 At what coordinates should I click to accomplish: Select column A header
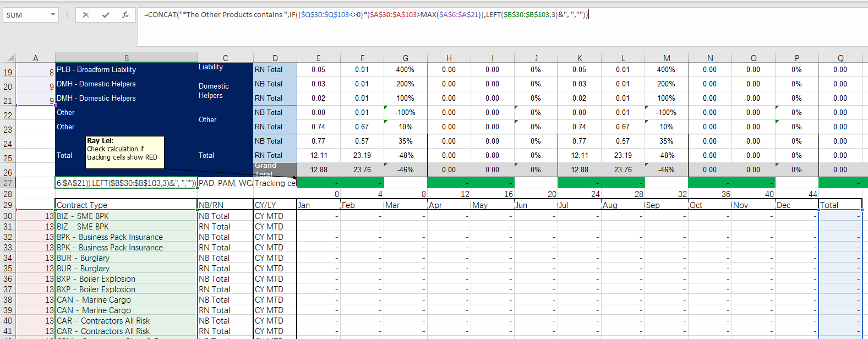36,58
